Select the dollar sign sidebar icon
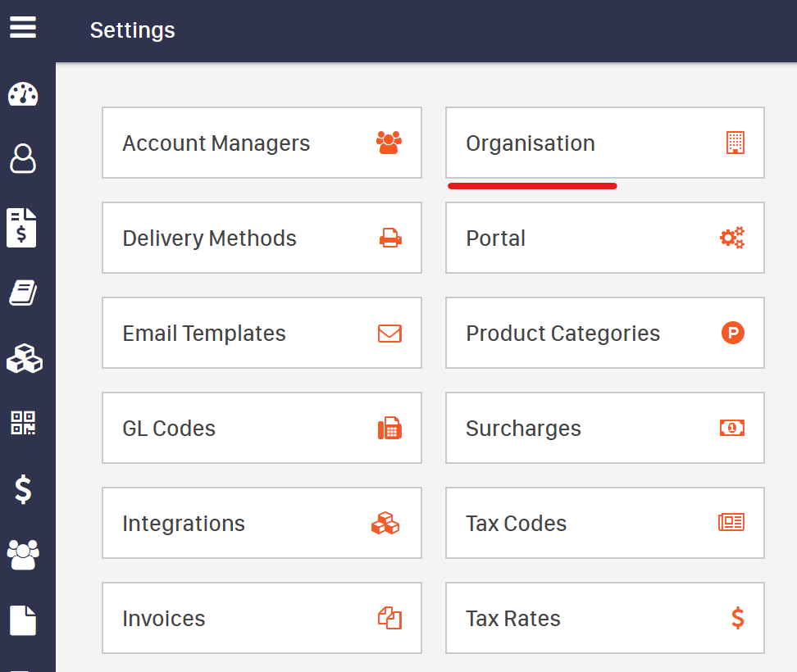797x672 pixels. (23, 489)
